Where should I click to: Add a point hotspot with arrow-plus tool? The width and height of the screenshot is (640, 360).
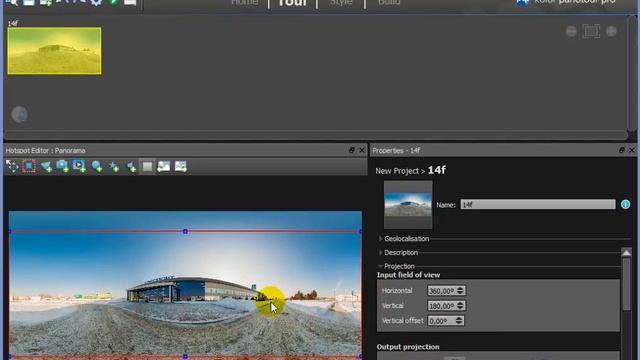(46, 166)
